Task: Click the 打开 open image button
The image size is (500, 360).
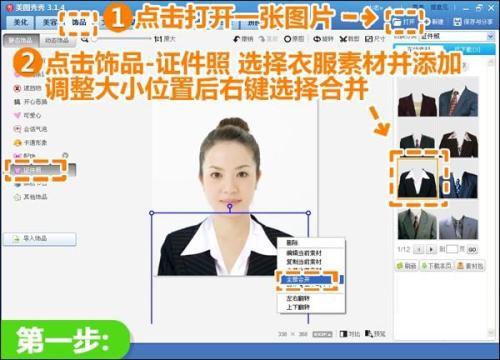Action: pyautogui.click(x=404, y=22)
